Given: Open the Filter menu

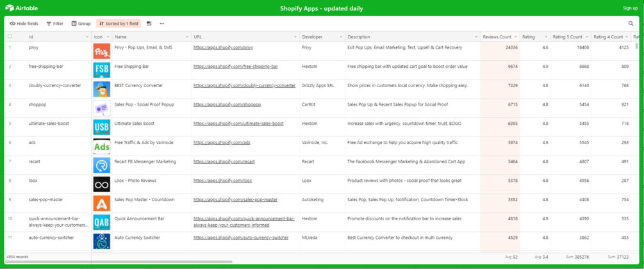Looking at the screenshot, I should (54, 24).
